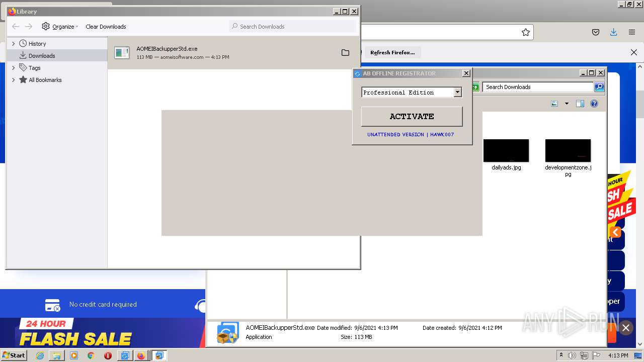This screenshot has width=644, height=362.
Task: Click Refresh Firefox button
Action: click(392, 52)
